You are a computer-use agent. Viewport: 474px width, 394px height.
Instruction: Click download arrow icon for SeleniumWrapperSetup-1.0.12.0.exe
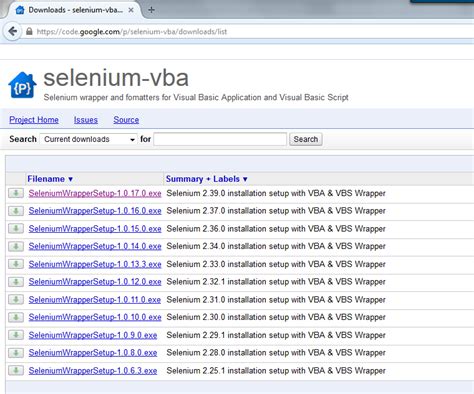16,282
